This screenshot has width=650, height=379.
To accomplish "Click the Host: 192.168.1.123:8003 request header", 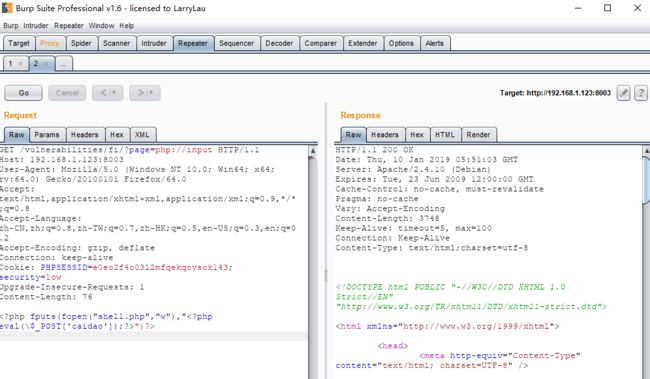I will click(x=62, y=160).
